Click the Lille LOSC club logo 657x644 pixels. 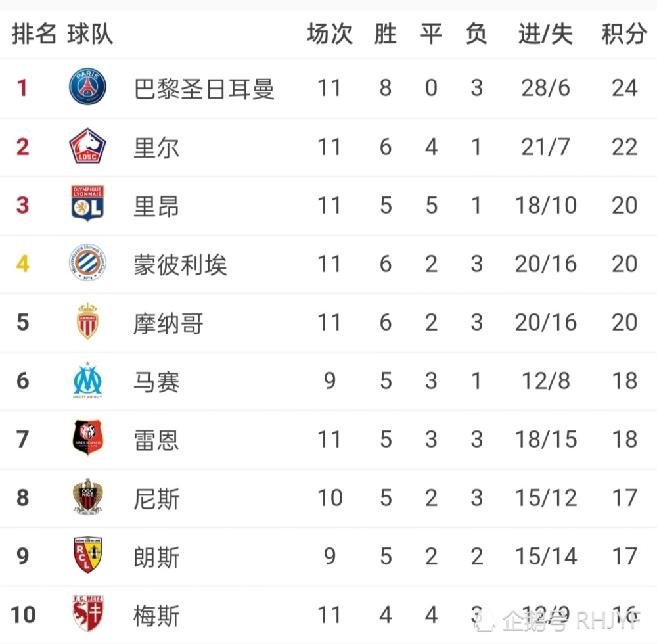pos(87,146)
